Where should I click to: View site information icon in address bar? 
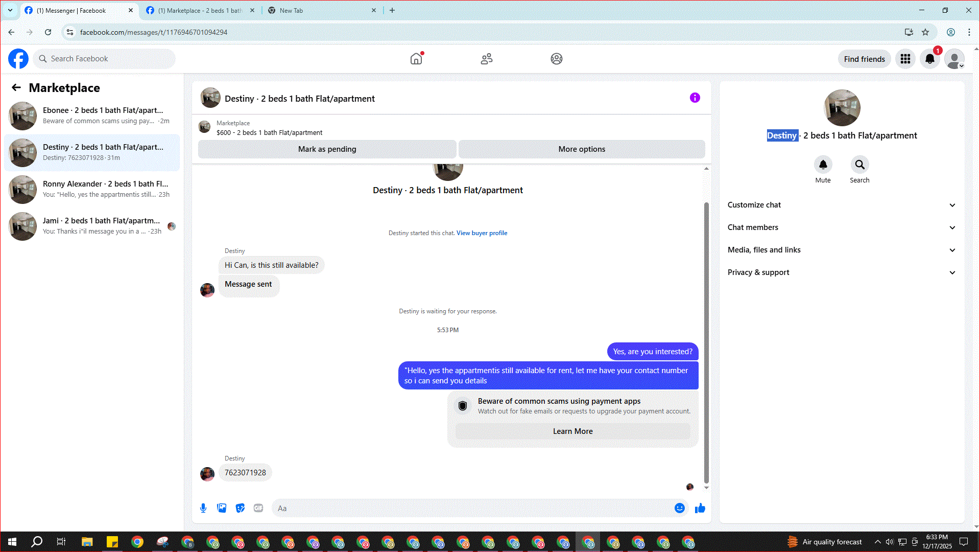(x=70, y=32)
